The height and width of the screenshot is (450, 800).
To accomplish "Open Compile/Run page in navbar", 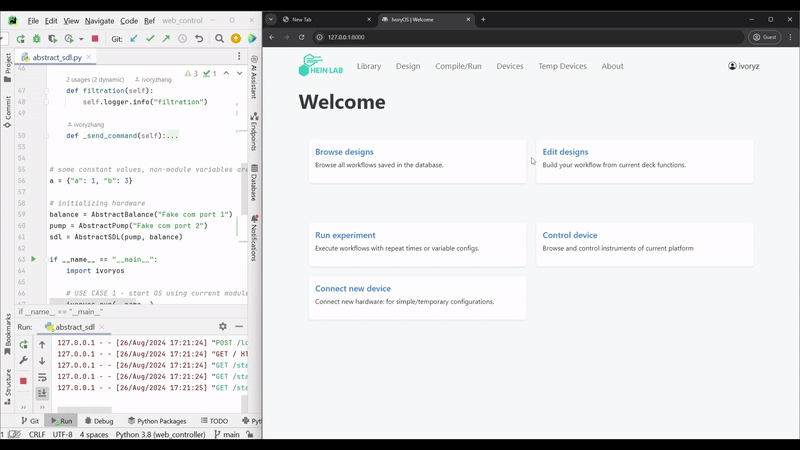I will 458,66.
